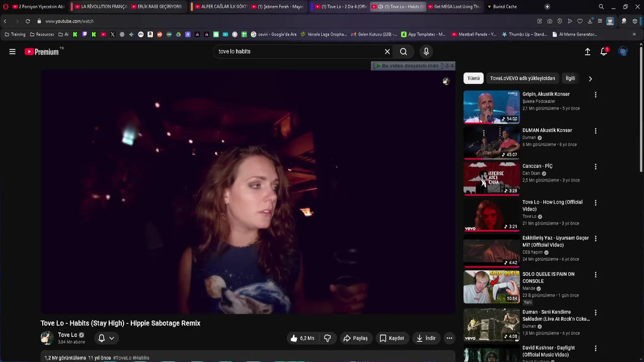644x362 pixels.
Task: Open options for DUMAN Akustik Konser
Action: coord(596,131)
